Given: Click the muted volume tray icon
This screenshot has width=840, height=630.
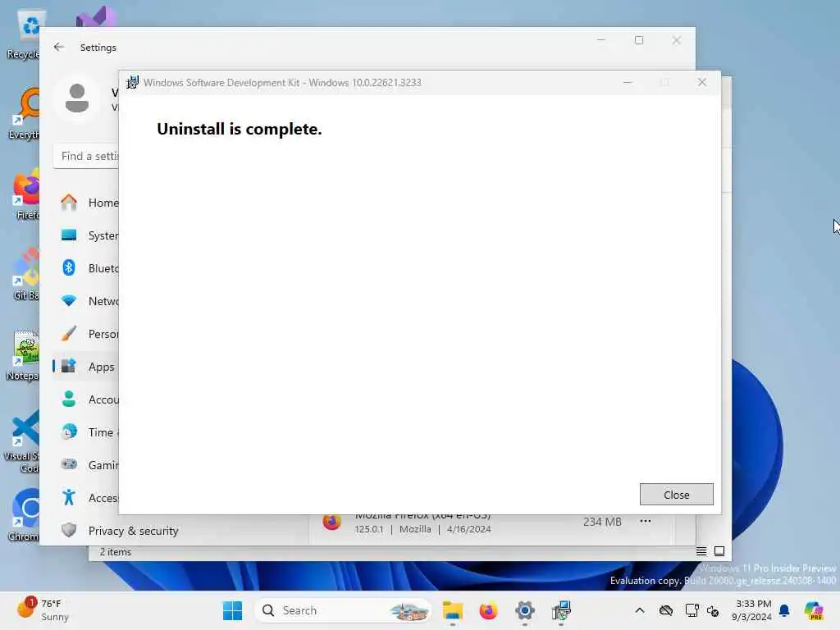Looking at the screenshot, I should [713, 610].
